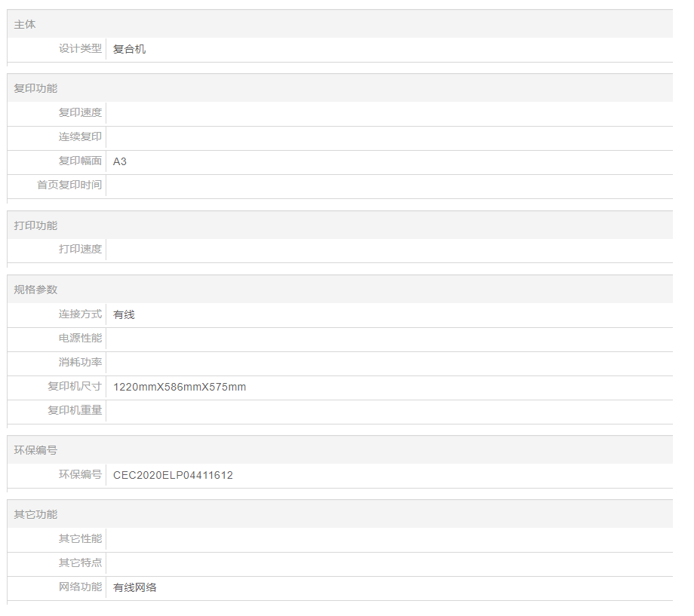Click the 复印功能 section header
The image size is (694, 616).
coord(35,88)
